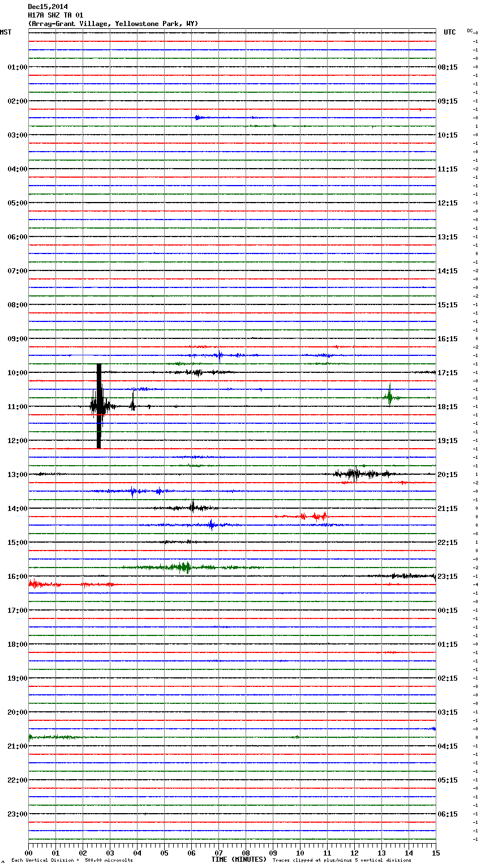Select the 06:00 MST time label

pos(17,237)
